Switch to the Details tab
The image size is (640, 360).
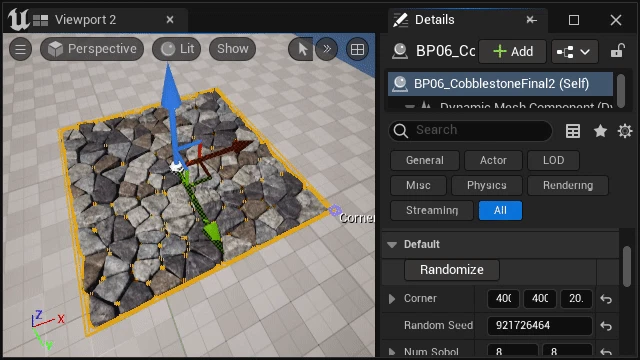[x=435, y=20]
